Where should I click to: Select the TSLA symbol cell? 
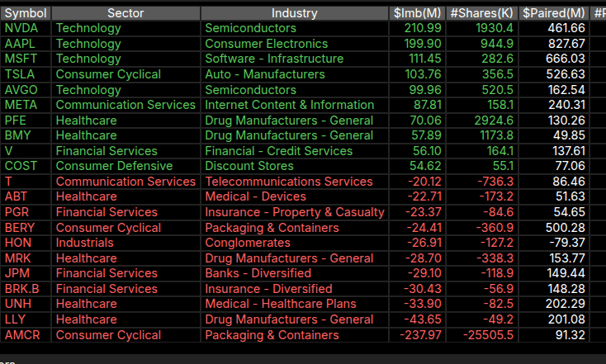pyautogui.click(x=26, y=74)
